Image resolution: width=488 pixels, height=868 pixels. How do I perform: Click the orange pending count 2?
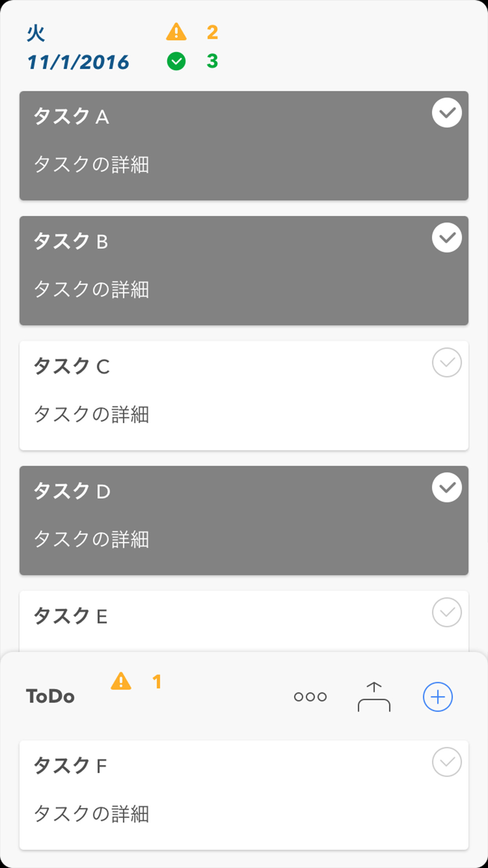tap(212, 32)
